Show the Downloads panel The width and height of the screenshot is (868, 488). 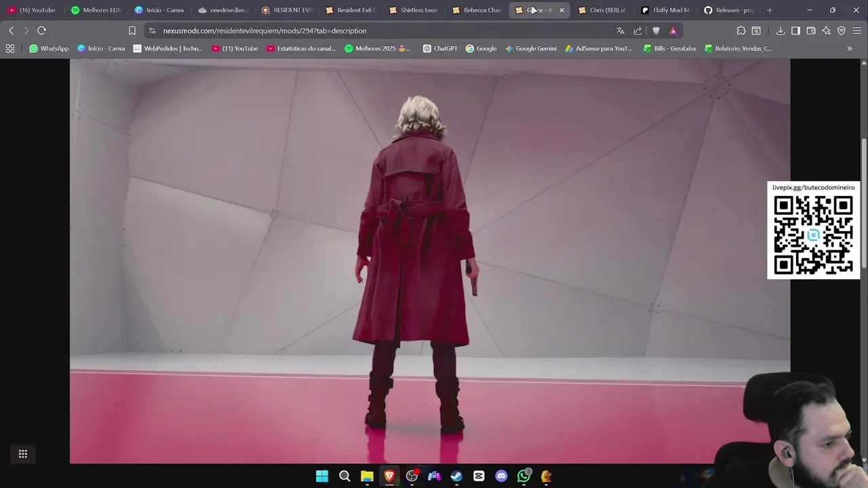pos(781,30)
